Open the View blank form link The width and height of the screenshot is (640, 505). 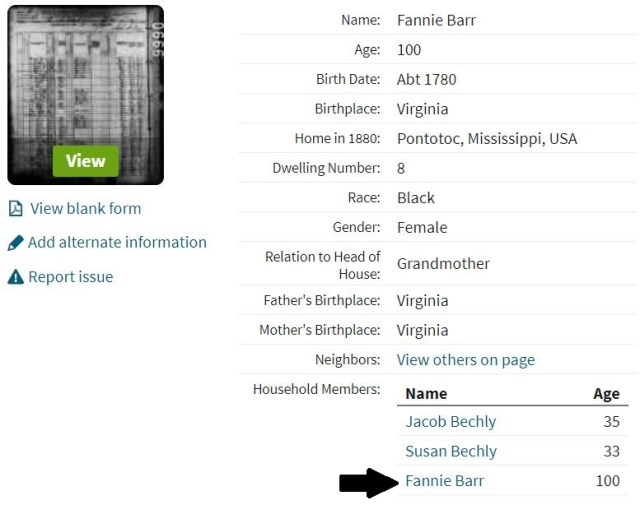(x=85, y=209)
